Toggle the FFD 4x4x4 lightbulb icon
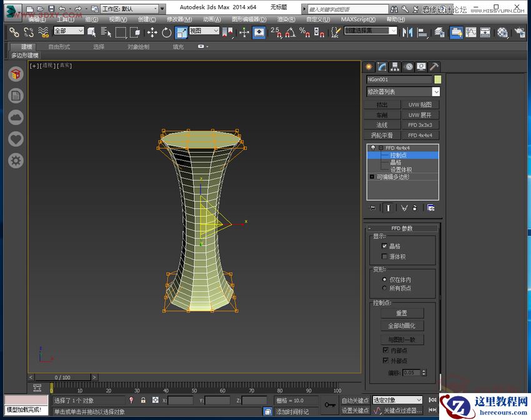Screen dimensions: 531x420 point(373,148)
